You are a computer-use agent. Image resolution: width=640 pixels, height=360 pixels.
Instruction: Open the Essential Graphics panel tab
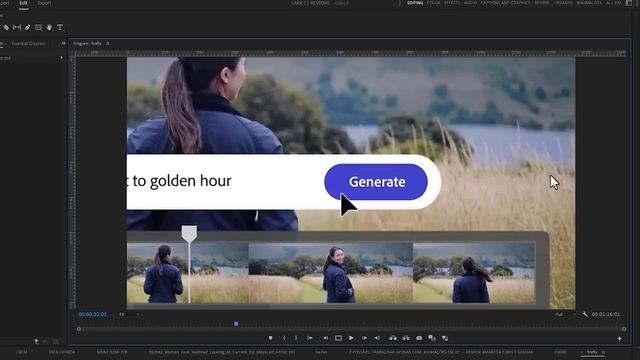coord(28,43)
